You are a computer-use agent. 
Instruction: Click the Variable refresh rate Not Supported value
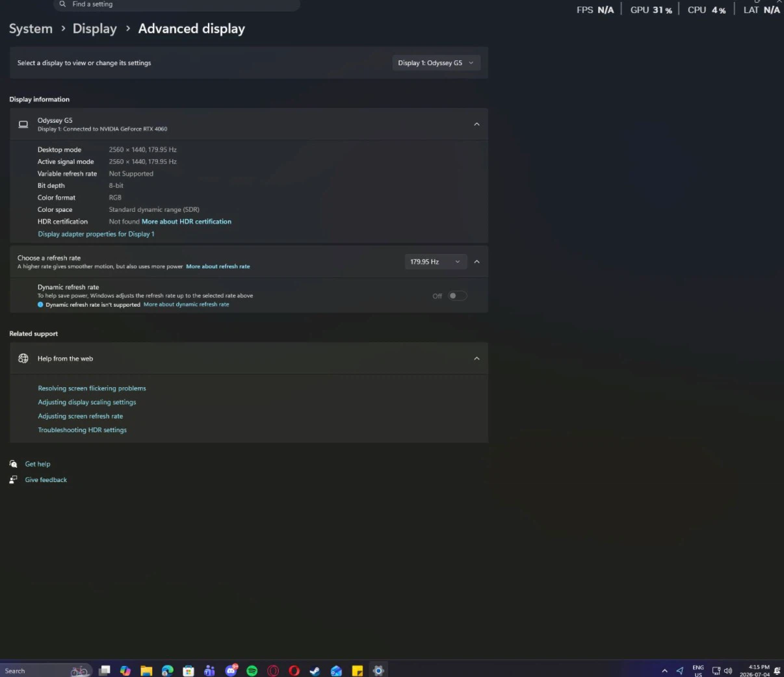(131, 173)
